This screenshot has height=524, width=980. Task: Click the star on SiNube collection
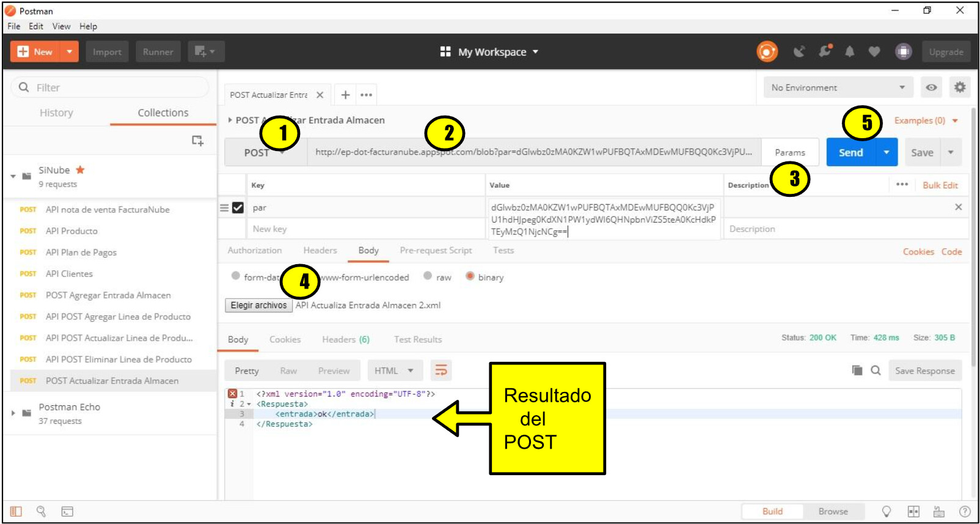coord(80,170)
